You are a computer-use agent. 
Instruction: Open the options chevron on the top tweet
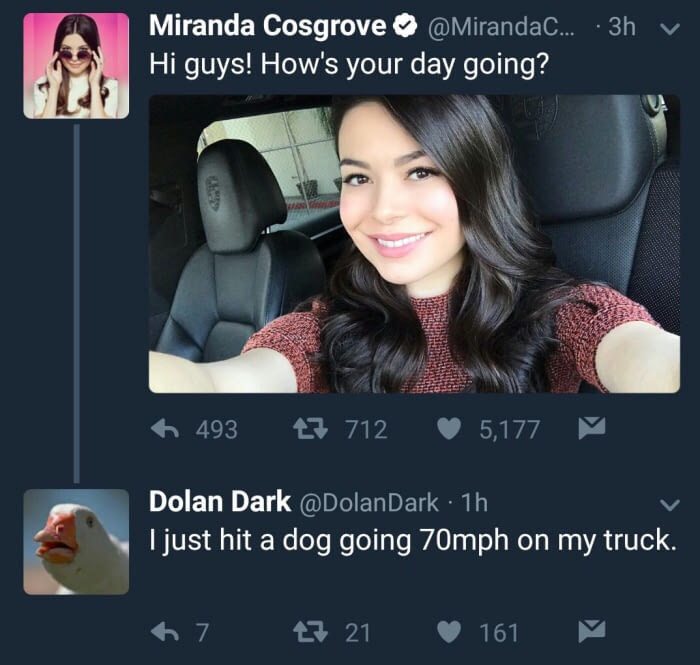click(670, 29)
